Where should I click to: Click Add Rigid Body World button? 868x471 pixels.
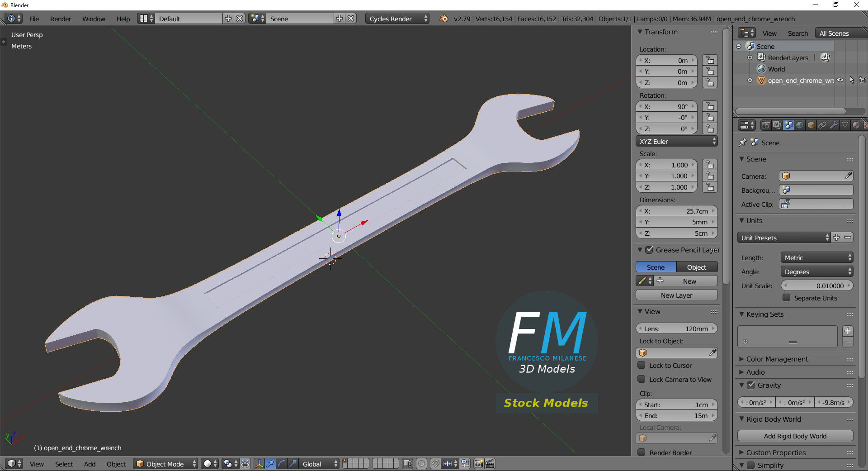795,436
